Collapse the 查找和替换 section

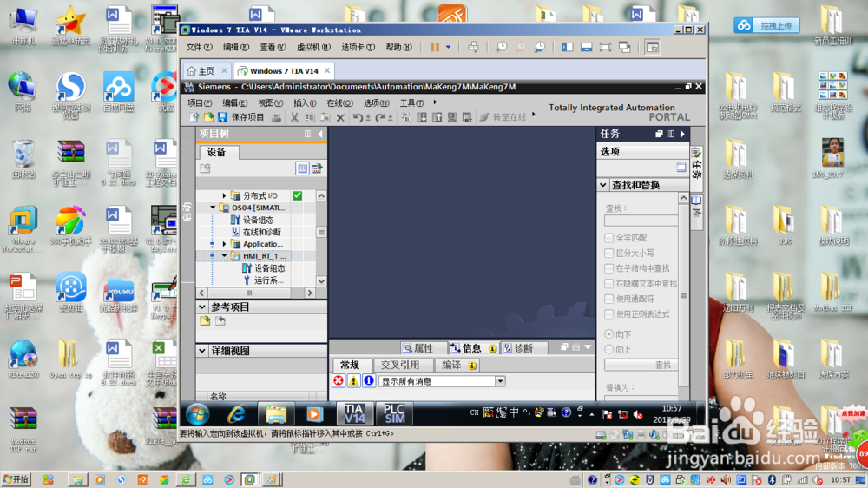pos(603,185)
